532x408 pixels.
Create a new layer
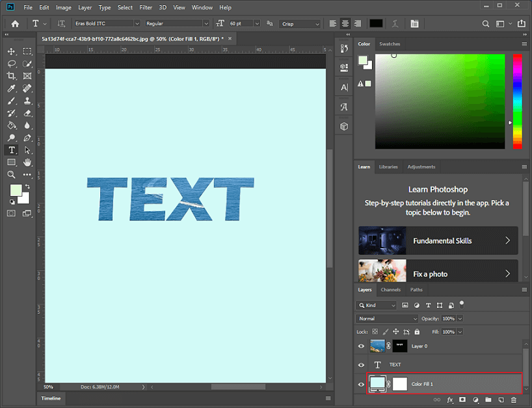[501, 400]
